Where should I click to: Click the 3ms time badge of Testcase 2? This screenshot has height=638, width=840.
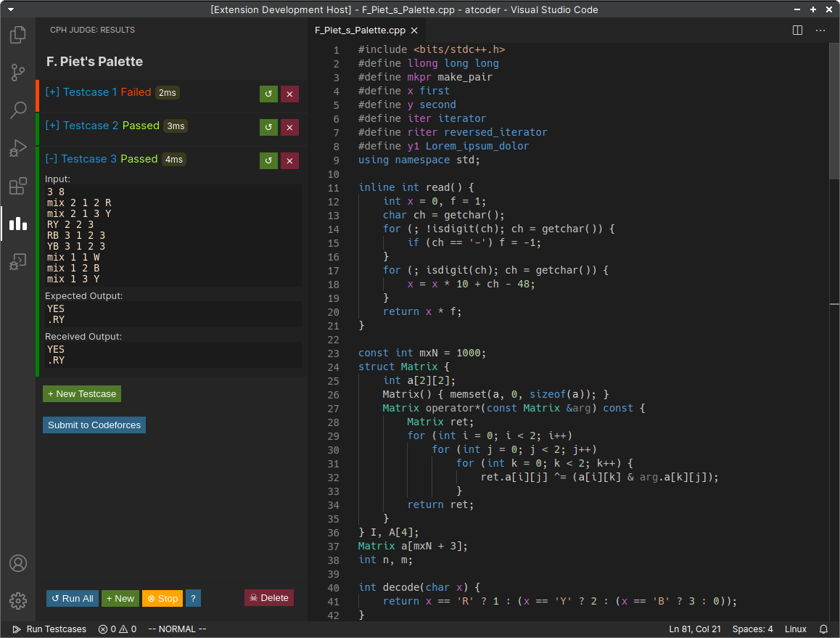click(176, 126)
